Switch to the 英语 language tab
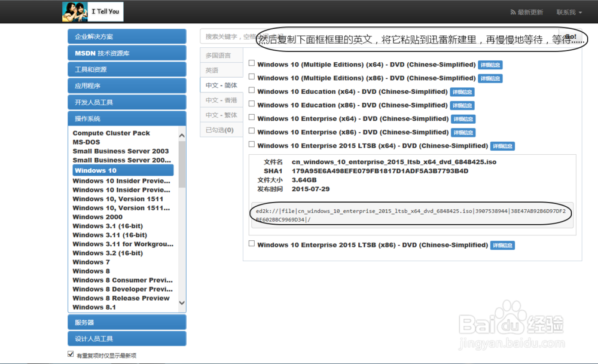The image size is (598, 364). [x=222, y=70]
